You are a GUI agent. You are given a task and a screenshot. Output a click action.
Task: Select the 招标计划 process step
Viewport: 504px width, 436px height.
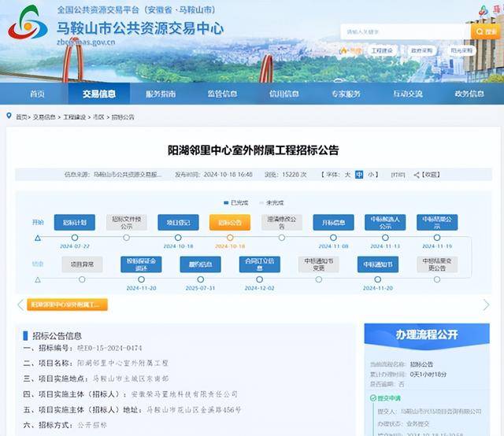[x=75, y=222]
